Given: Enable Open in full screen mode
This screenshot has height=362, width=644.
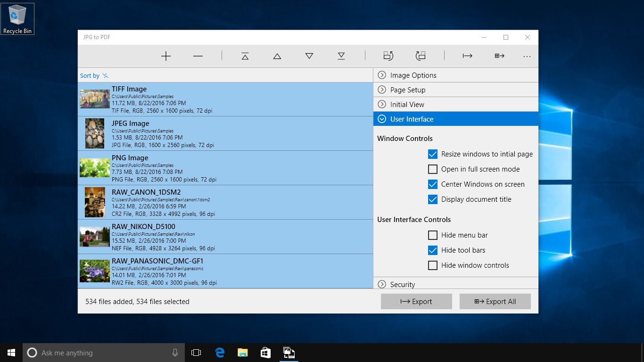Looking at the screenshot, I should click(x=433, y=169).
